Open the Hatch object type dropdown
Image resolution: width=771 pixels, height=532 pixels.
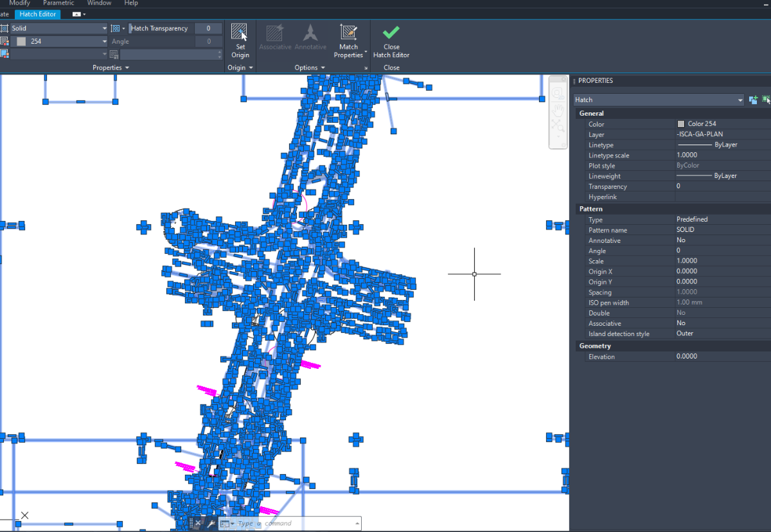pyautogui.click(x=740, y=100)
